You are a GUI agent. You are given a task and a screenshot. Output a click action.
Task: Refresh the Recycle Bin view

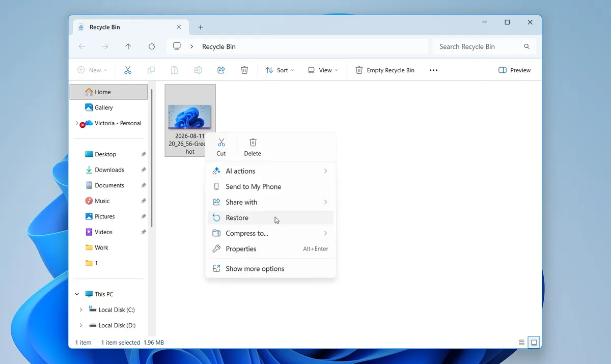pyautogui.click(x=152, y=46)
